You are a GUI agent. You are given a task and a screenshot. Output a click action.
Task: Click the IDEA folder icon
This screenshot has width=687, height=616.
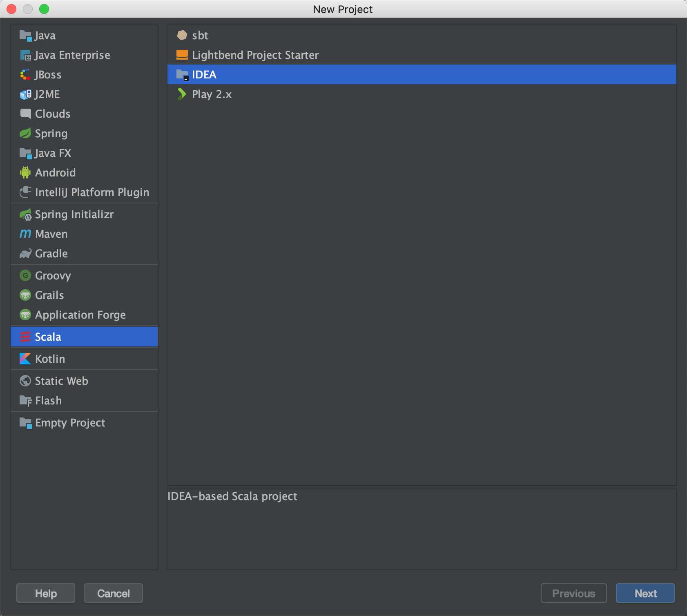[x=182, y=75]
